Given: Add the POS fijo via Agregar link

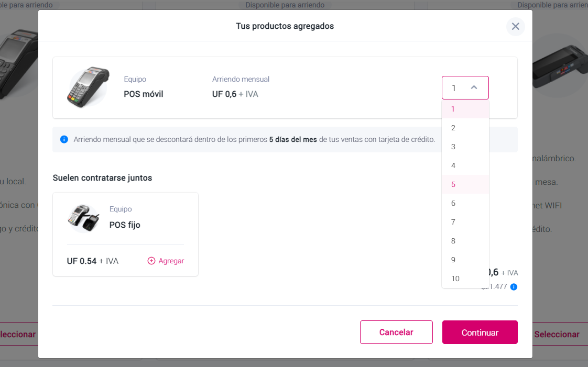Looking at the screenshot, I should [171, 261].
